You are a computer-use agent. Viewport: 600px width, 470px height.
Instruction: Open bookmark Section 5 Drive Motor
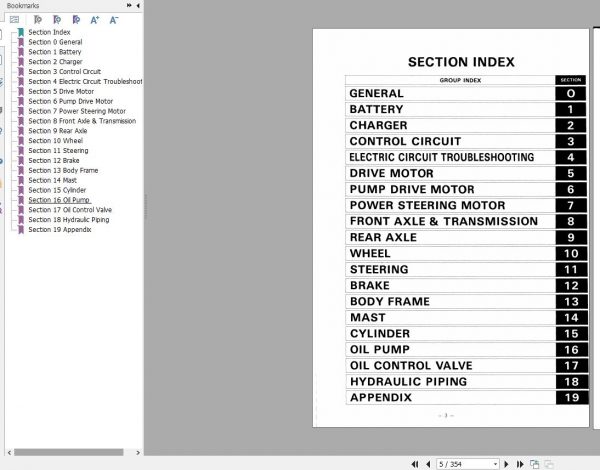[x=61, y=91]
